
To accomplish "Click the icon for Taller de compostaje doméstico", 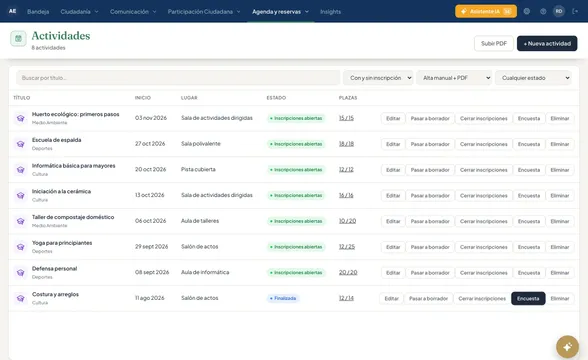I will (x=21, y=221).
